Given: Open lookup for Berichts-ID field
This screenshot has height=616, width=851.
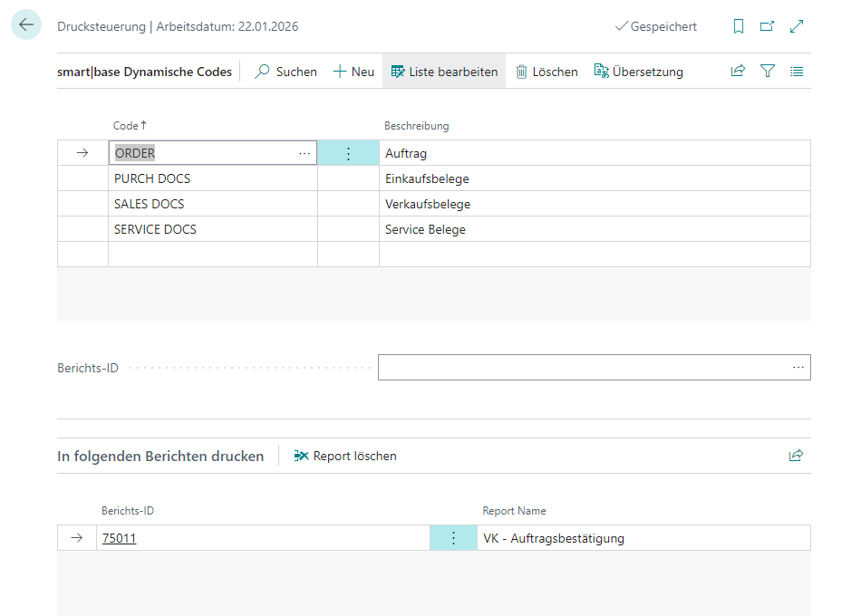Looking at the screenshot, I should pyautogui.click(x=798, y=367).
